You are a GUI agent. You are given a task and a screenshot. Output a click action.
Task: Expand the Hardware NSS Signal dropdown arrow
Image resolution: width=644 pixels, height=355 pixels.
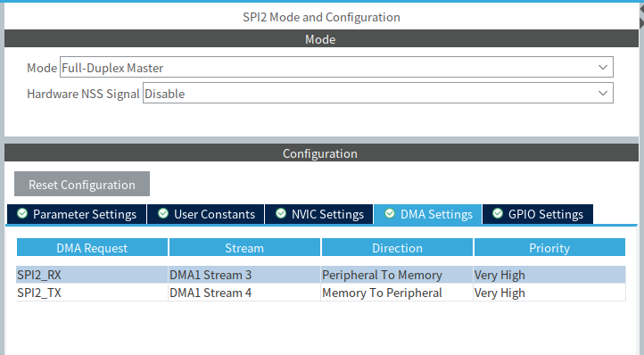coord(603,94)
